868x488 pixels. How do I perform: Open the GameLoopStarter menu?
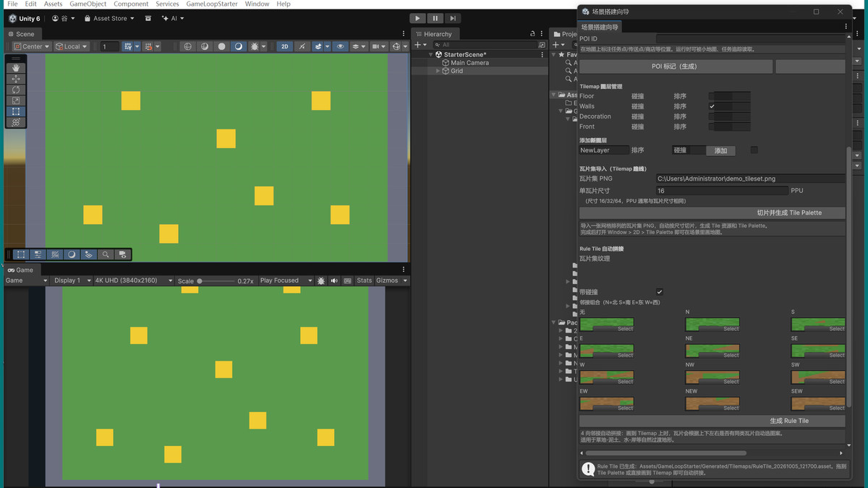[x=212, y=4]
